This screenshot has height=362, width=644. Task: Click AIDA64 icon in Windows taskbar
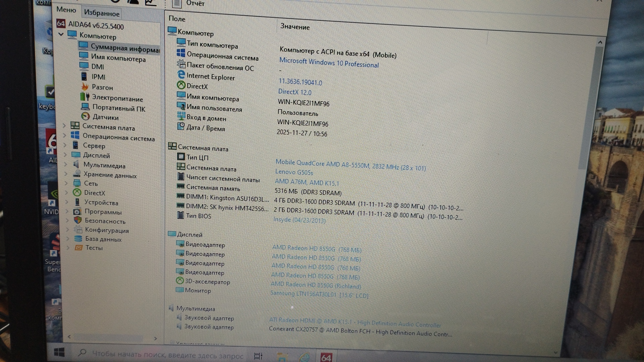click(326, 357)
